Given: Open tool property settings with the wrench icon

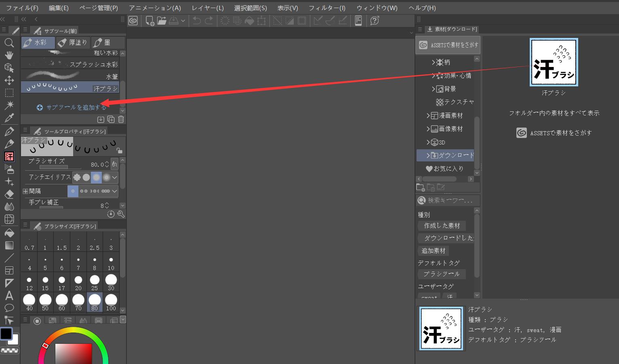Looking at the screenshot, I should (120, 214).
